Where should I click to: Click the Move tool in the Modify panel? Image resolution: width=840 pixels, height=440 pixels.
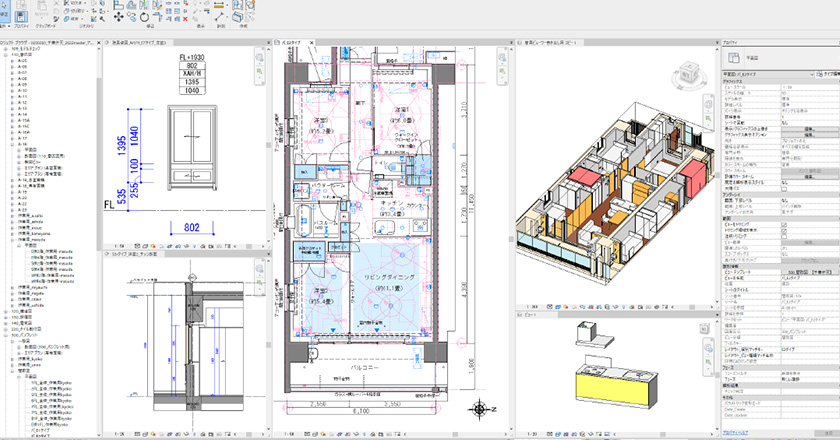coord(121,17)
